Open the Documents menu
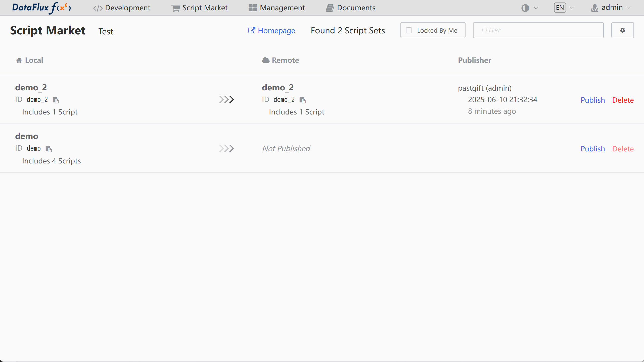This screenshot has height=362, width=644. coord(351,8)
